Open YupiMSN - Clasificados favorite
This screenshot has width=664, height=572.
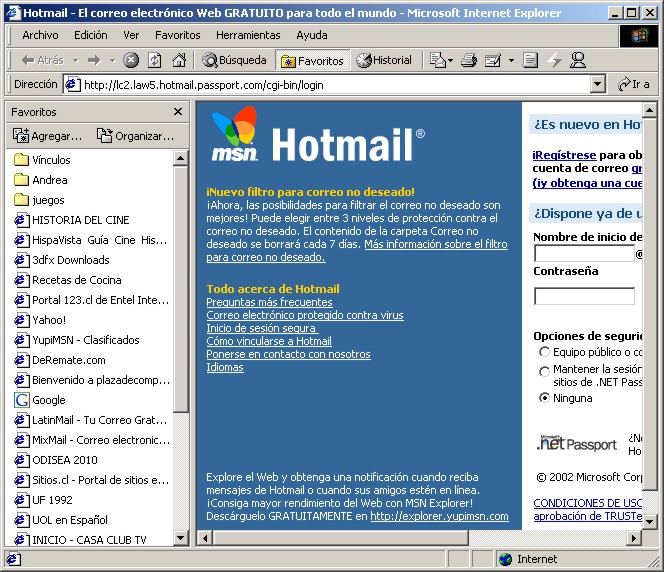tap(76, 340)
